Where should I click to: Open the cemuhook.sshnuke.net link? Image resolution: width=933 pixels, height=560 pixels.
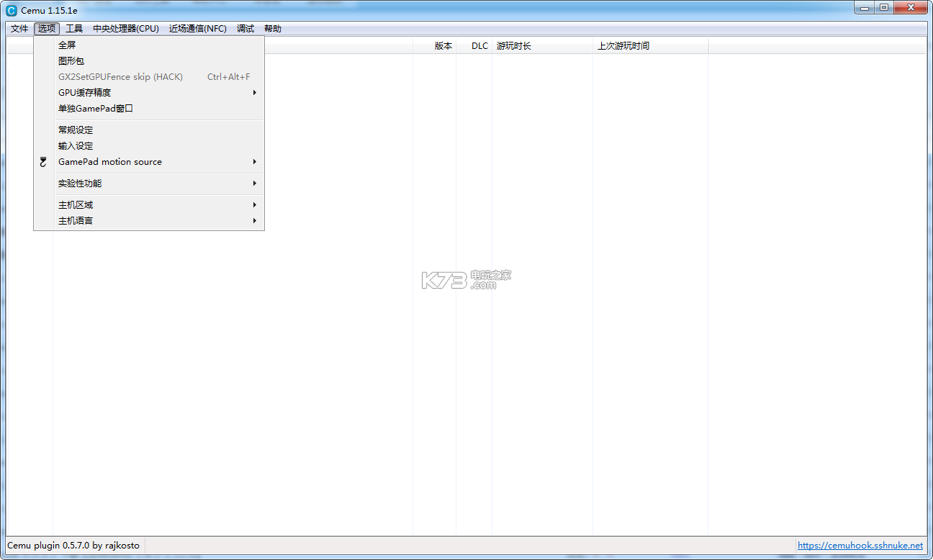pos(860,546)
